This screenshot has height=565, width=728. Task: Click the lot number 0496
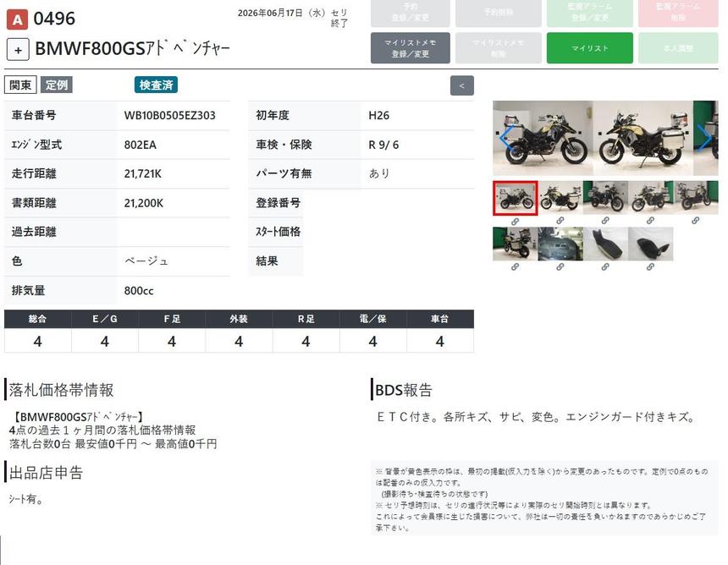(54, 19)
